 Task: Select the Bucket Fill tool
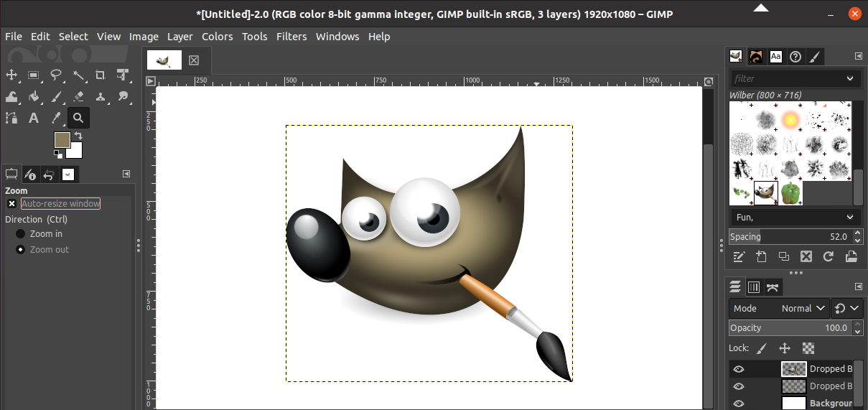34,96
